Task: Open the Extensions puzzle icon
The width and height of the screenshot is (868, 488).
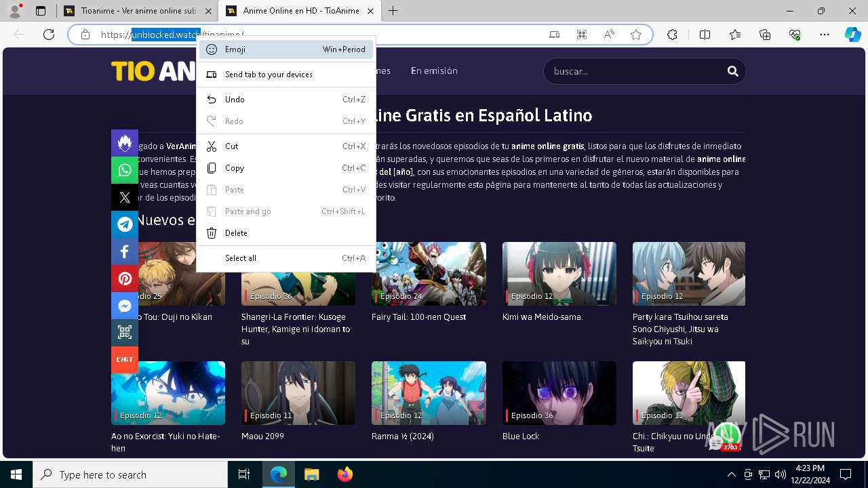Action: click(x=672, y=35)
